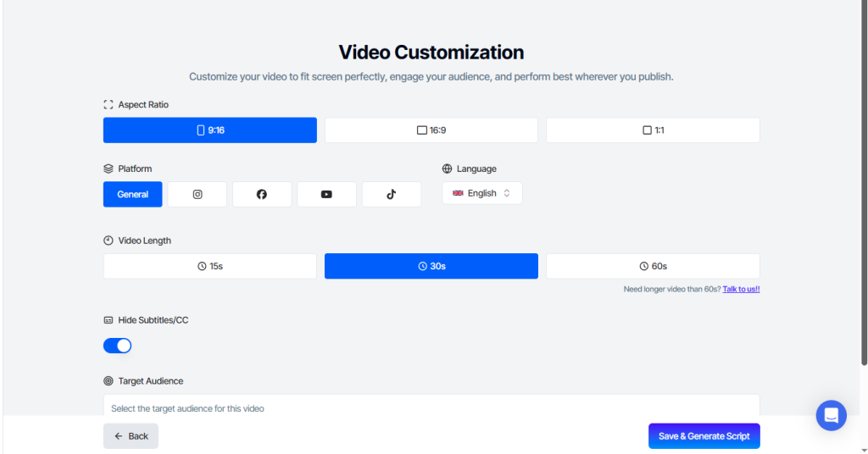Viewport: 868px width, 454px height.
Task: Open the Talk to us!! link
Action: click(741, 289)
